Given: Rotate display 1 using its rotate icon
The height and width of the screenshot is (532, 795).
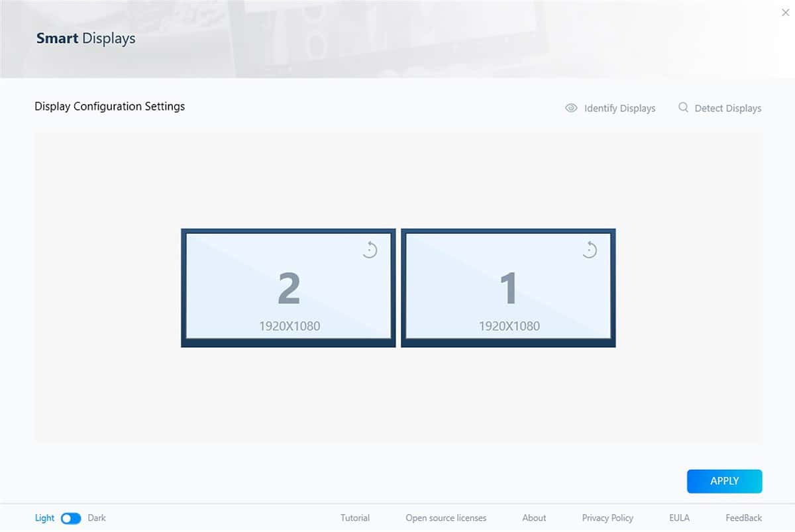Looking at the screenshot, I should [590, 250].
